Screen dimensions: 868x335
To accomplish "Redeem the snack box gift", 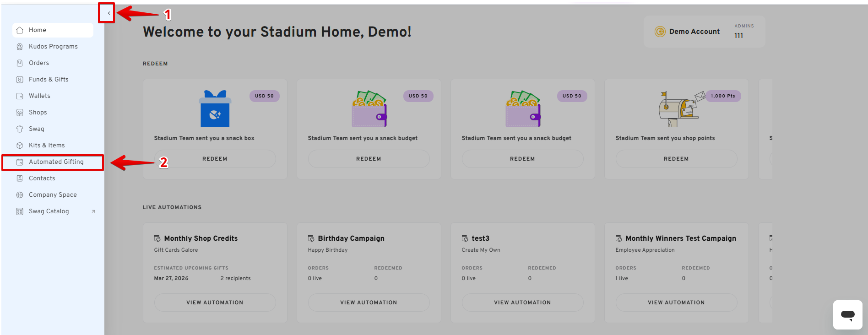I will [215, 159].
